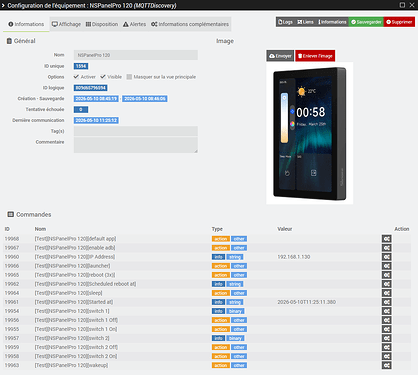Click the Nom input field

pos(136,55)
